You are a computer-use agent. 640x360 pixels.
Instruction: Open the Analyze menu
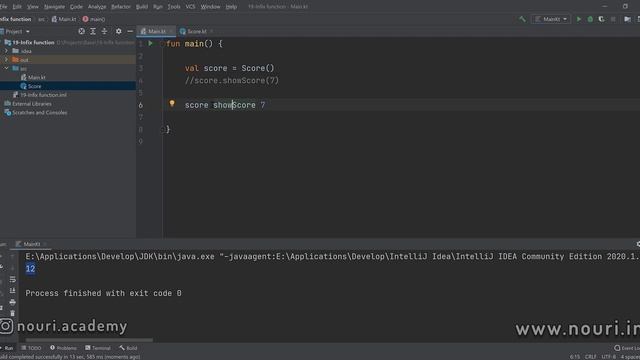tap(97, 7)
